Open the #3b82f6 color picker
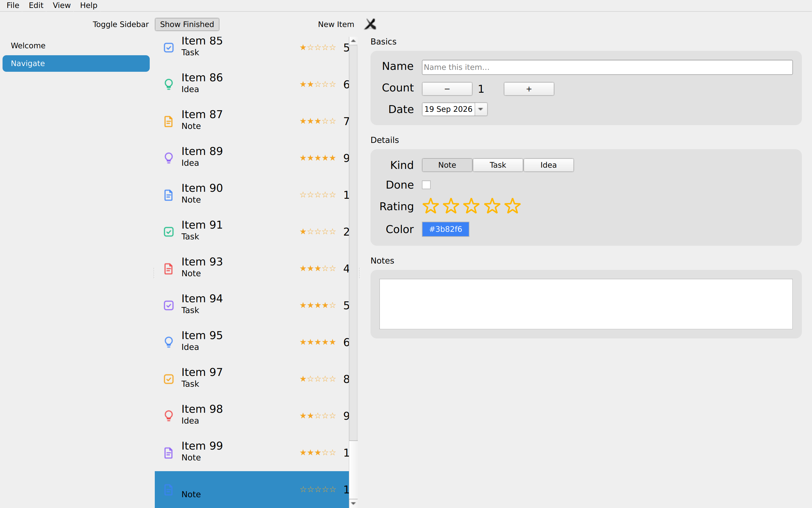The height and width of the screenshot is (508, 812). (x=446, y=229)
